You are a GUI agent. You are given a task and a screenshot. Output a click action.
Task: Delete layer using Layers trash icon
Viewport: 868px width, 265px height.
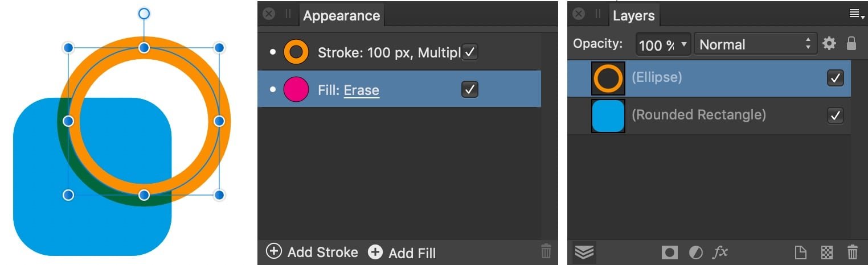tap(853, 252)
